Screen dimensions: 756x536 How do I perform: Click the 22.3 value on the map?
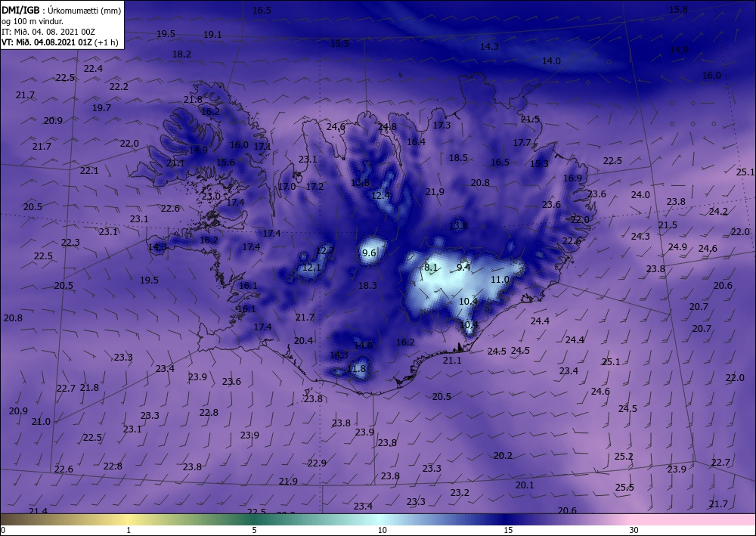tap(70, 242)
